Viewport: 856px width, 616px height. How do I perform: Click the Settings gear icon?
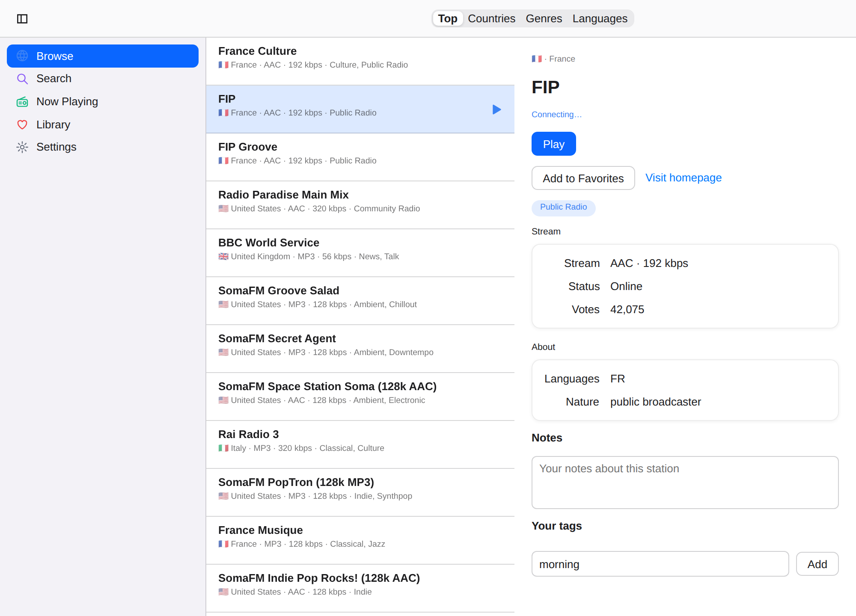pyautogui.click(x=22, y=147)
